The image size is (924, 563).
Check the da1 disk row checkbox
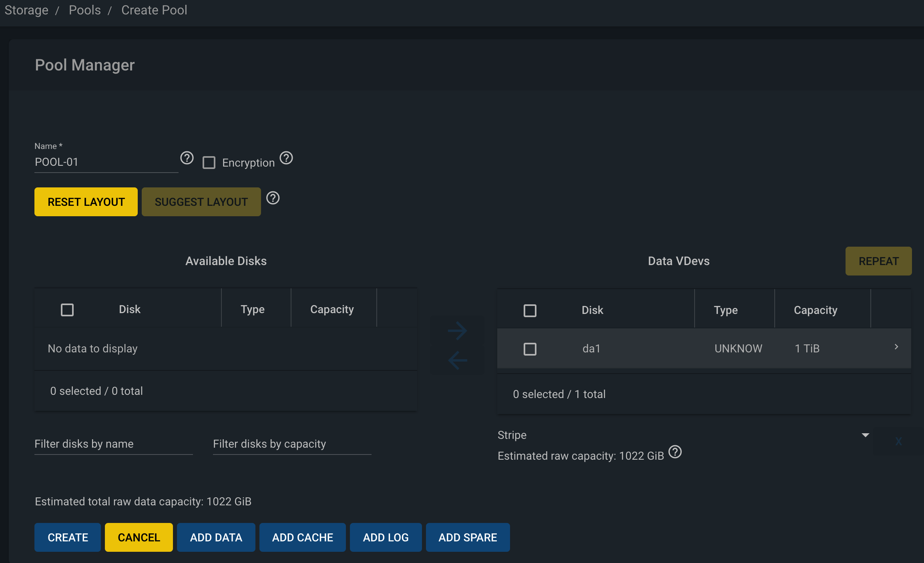click(530, 349)
